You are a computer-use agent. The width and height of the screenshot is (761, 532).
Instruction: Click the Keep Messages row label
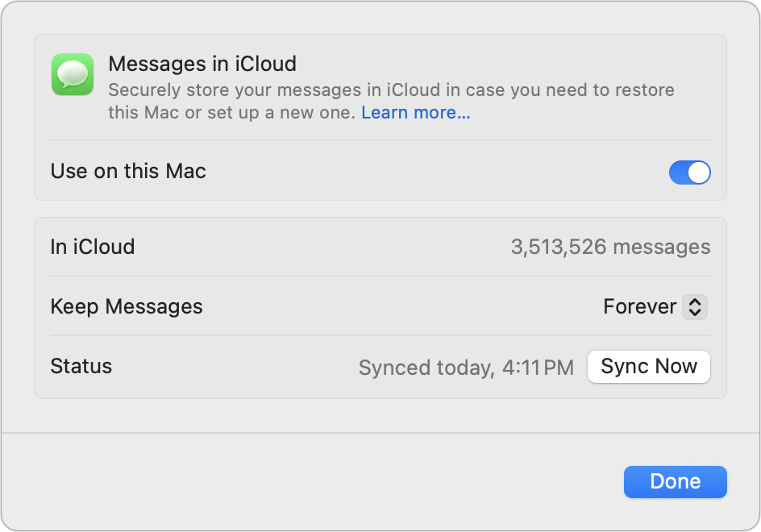coord(126,306)
